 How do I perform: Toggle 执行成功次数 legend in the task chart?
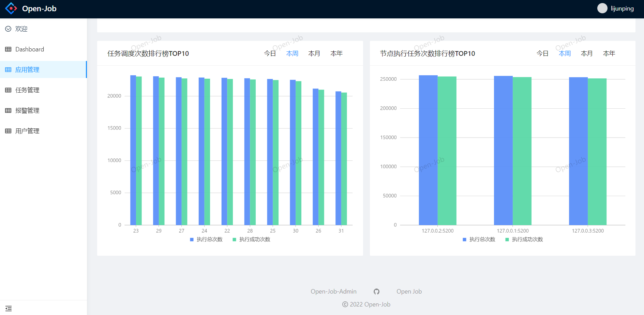coord(251,239)
